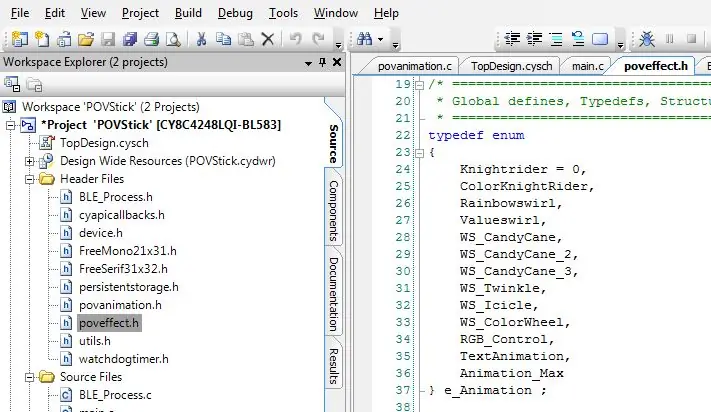
Task: Click the Save All icon
Action: [130, 39]
